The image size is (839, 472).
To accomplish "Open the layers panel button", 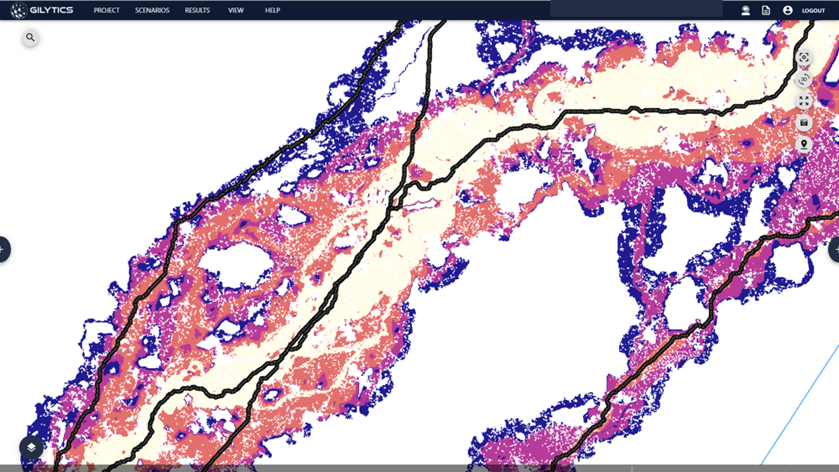I will [x=32, y=447].
